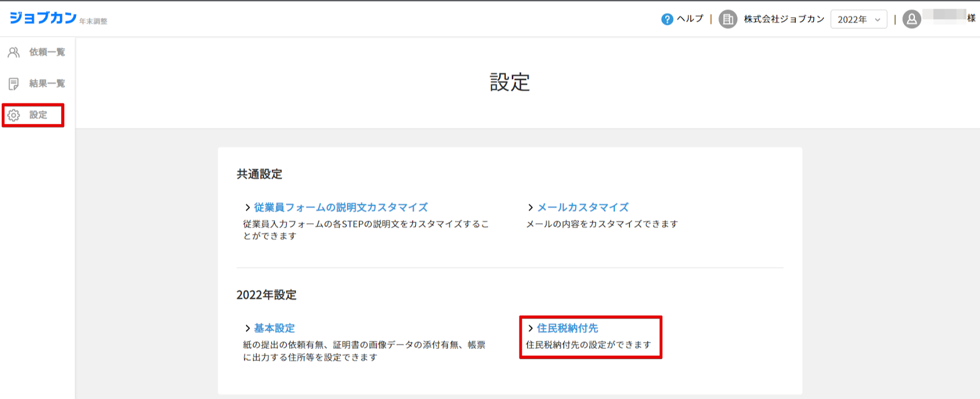Click the 設定 gear icon in sidebar
The image size is (980, 399).
pos(13,115)
